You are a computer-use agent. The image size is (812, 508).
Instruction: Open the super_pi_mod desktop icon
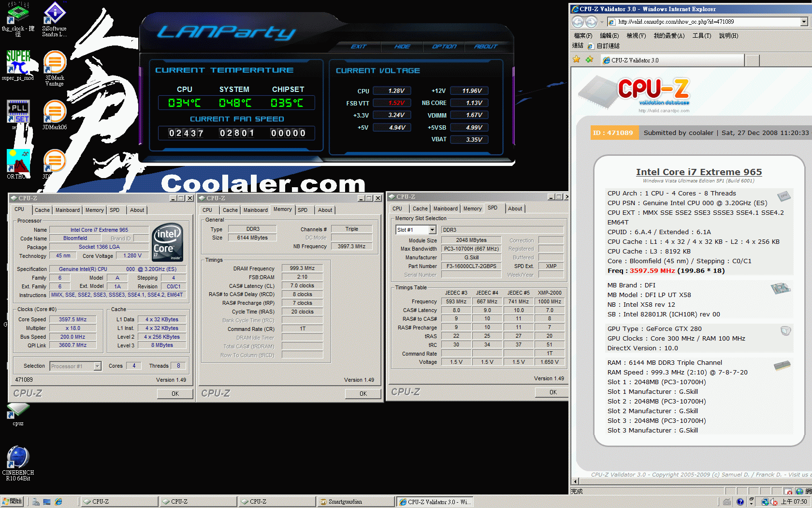click(18, 65)
